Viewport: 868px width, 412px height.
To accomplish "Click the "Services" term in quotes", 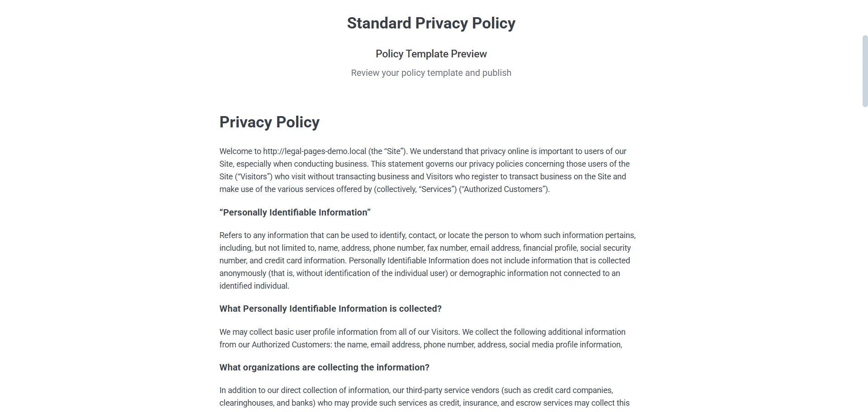I will 436,189.
